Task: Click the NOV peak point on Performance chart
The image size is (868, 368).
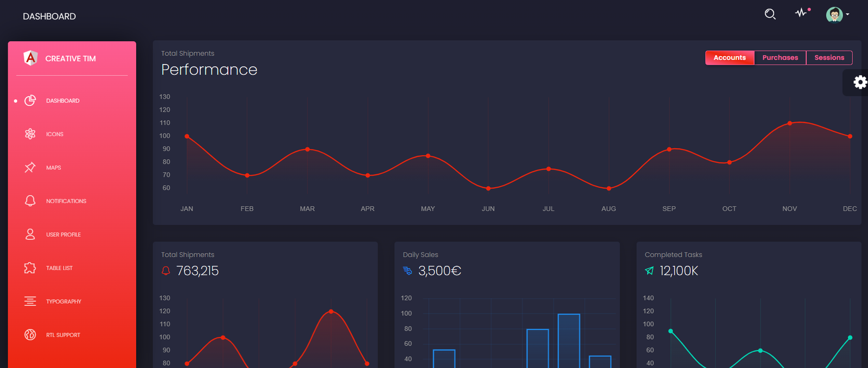Action: 790,123
